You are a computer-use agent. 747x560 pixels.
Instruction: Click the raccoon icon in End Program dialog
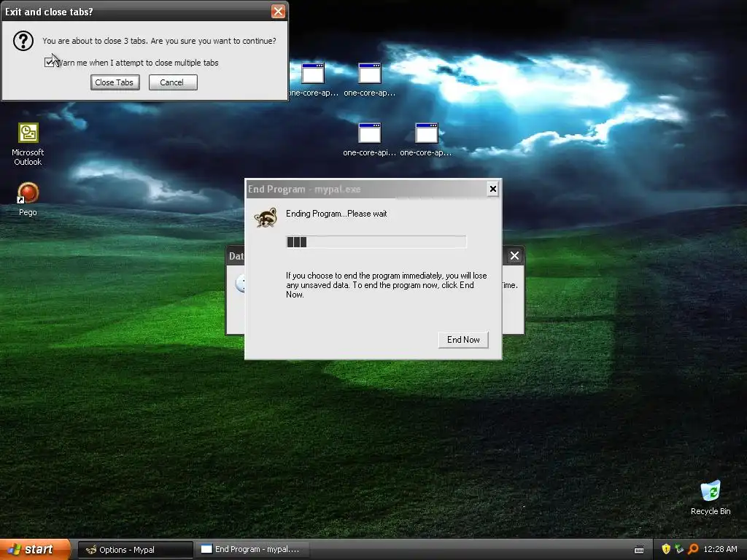pos(266,217)
